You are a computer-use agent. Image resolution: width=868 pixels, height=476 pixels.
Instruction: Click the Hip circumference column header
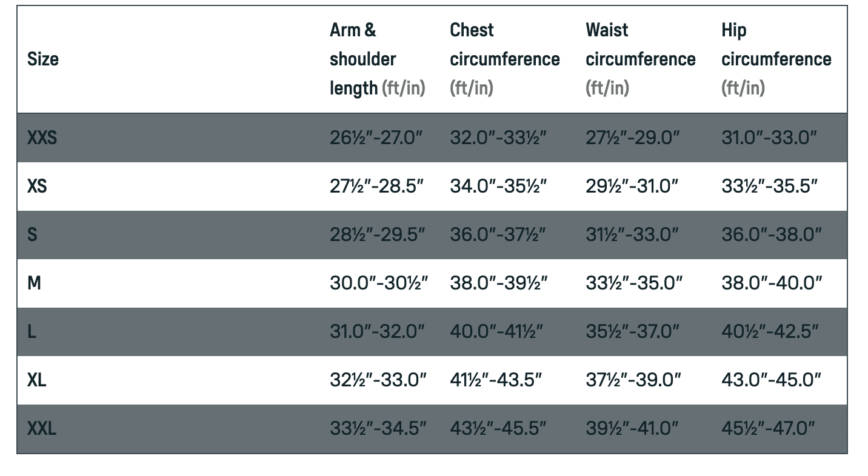(x=776, y=59)
